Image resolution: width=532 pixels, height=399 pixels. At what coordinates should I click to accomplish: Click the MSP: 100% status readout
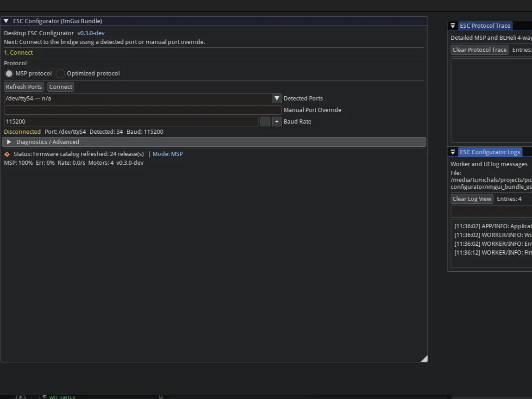click(x=19, y=163)
